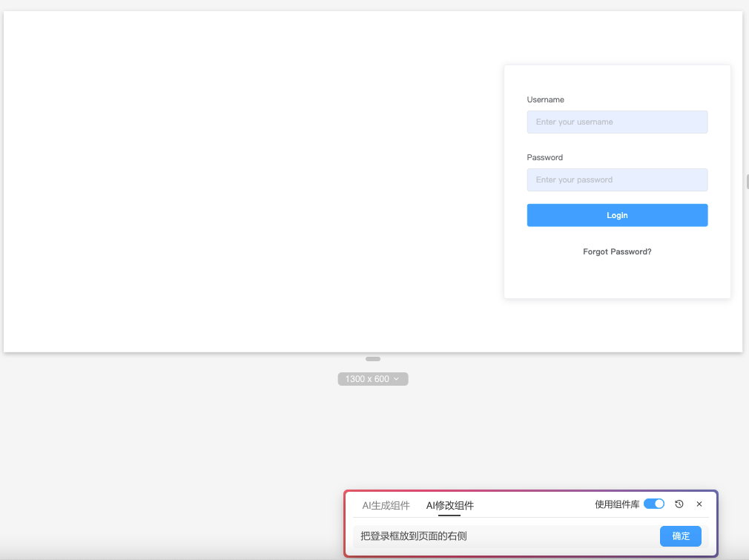
Task: Click the right edge panel handle
Action: [x=747, y=181]
